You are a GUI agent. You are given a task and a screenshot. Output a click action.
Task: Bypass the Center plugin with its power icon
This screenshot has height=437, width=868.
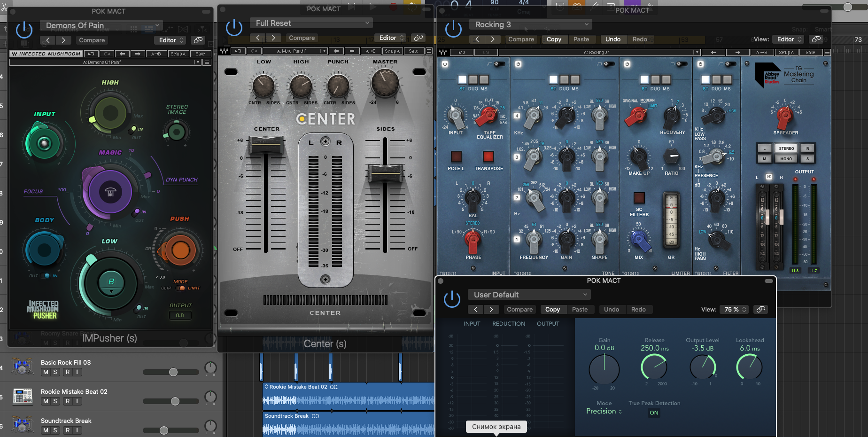pyautogui.click(x=234, y=28)
